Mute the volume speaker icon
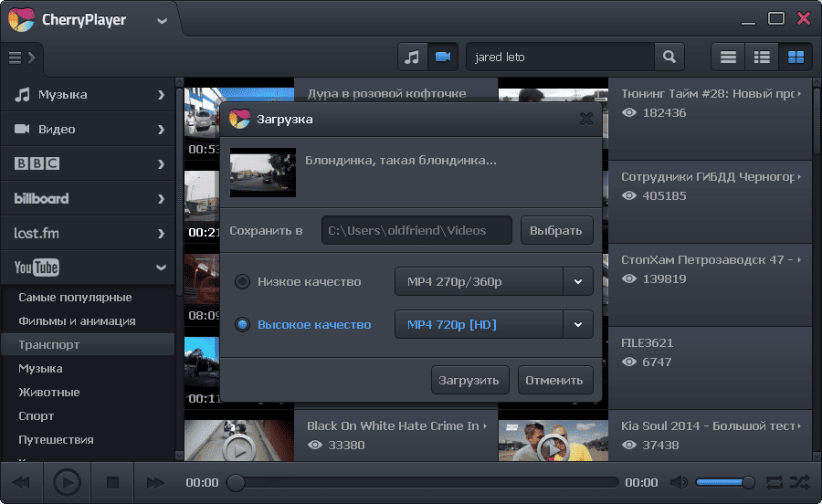 (679, 482)
